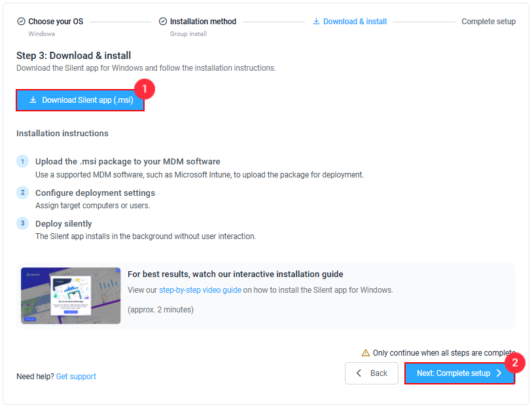Click the download arrow icon in the Download Silent app button
Viewport: 532px width, 410px height.
tap(33, 100)
